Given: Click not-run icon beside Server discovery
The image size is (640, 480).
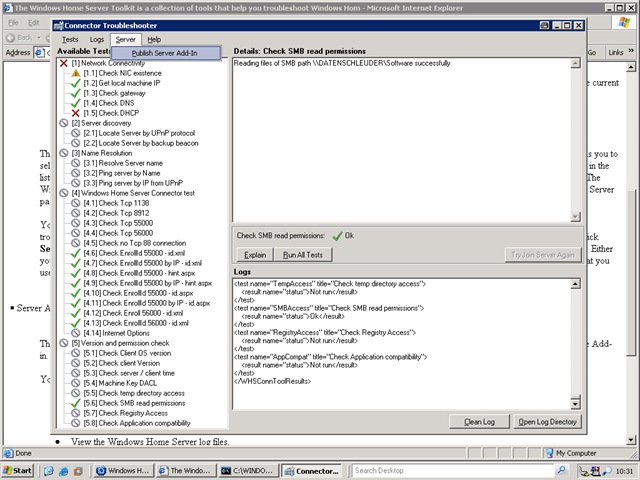Looking at the screenshot, I should coord(64,123).
